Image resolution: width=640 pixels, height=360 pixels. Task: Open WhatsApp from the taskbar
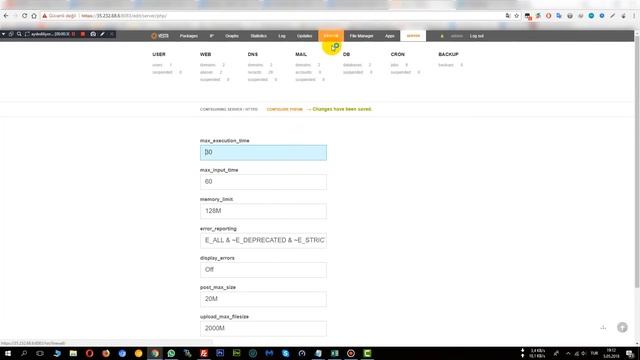171,353
